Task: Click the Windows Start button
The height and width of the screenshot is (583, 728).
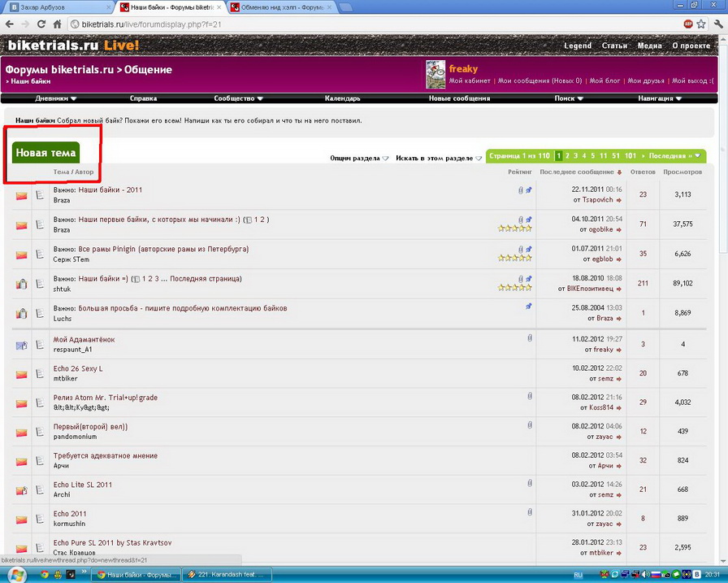Action: click(17, 574)
